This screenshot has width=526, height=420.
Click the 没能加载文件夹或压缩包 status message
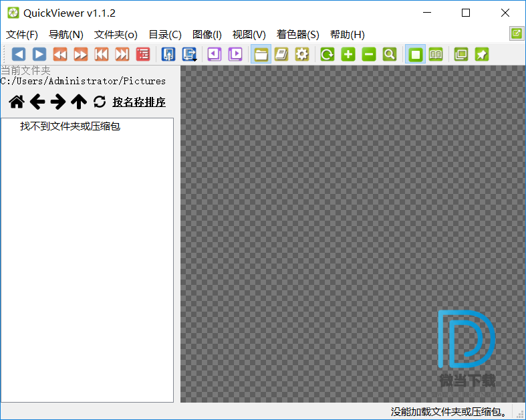[449, 411]
